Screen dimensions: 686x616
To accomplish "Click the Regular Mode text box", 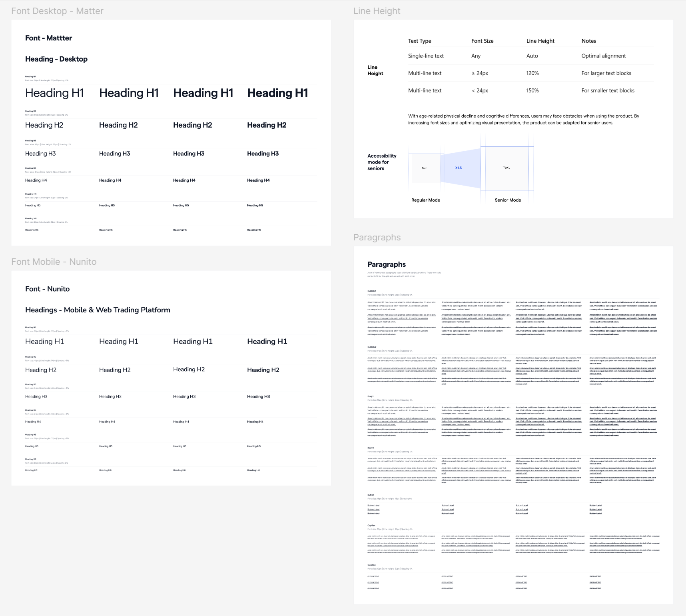I will point(424,168).
